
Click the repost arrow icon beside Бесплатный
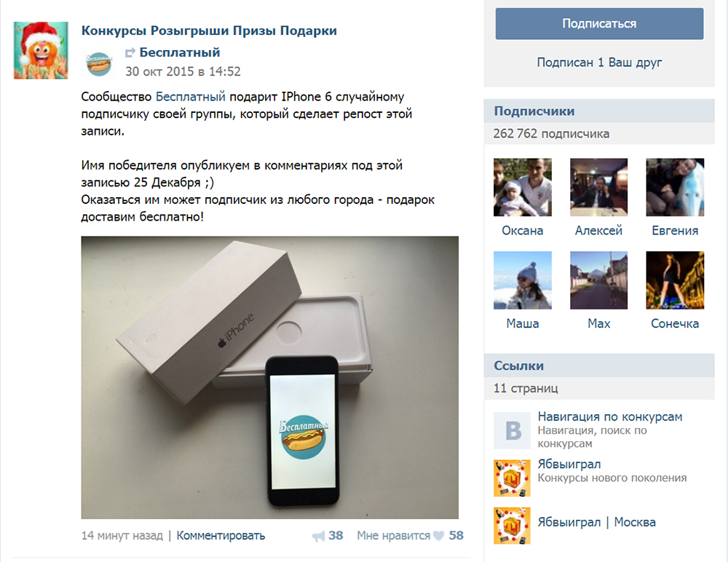point(130,53)
